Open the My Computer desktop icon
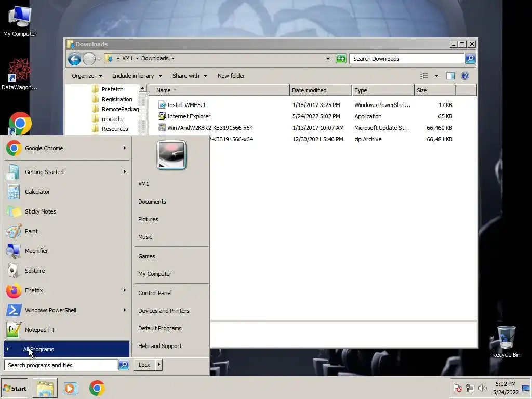This screenshot has width=532, height=399. point(20,21)
